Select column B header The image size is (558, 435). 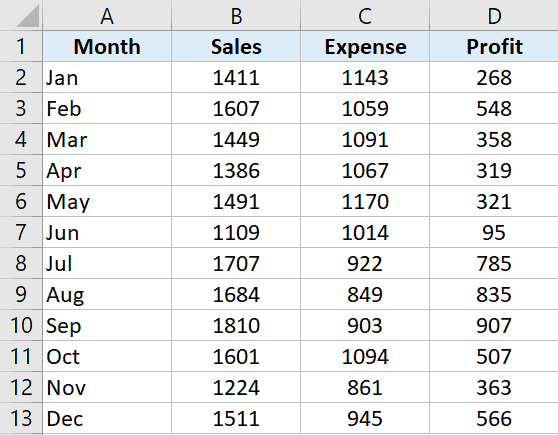[x=236, y=15]
